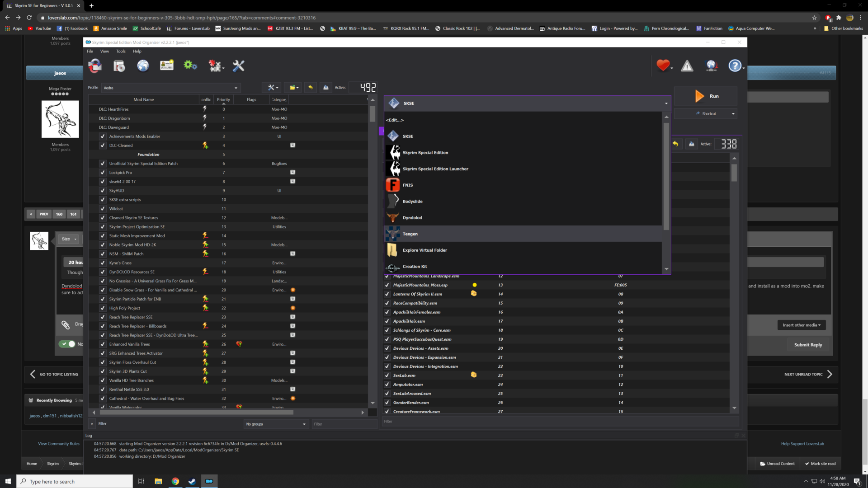Screen dimensions: 868x488
Task: Select Skyrim Special Edition Launcher entry
Action: [x=523, y=169]
